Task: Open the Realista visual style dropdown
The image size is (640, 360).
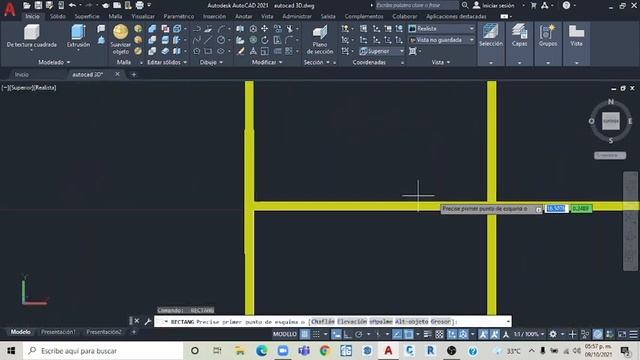Action: click(x=442, y=29)
